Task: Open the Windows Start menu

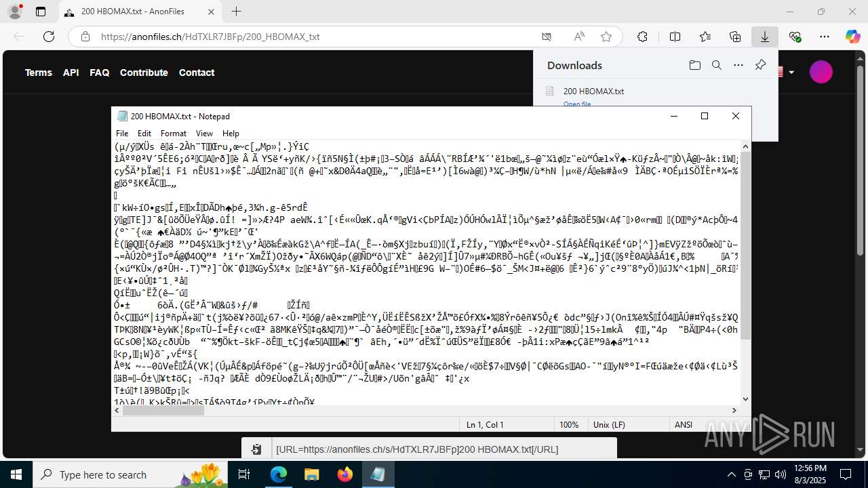Action: (x=16, y=474)
